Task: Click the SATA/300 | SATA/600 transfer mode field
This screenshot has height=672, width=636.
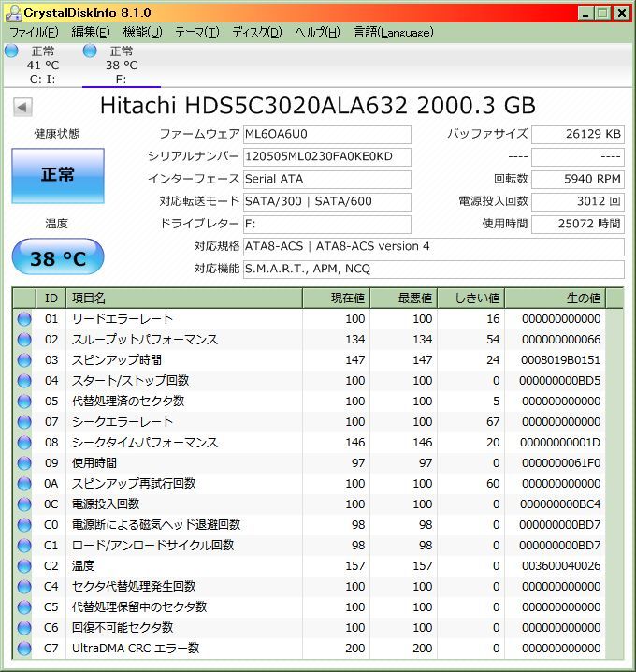Action: pos(327,202)
